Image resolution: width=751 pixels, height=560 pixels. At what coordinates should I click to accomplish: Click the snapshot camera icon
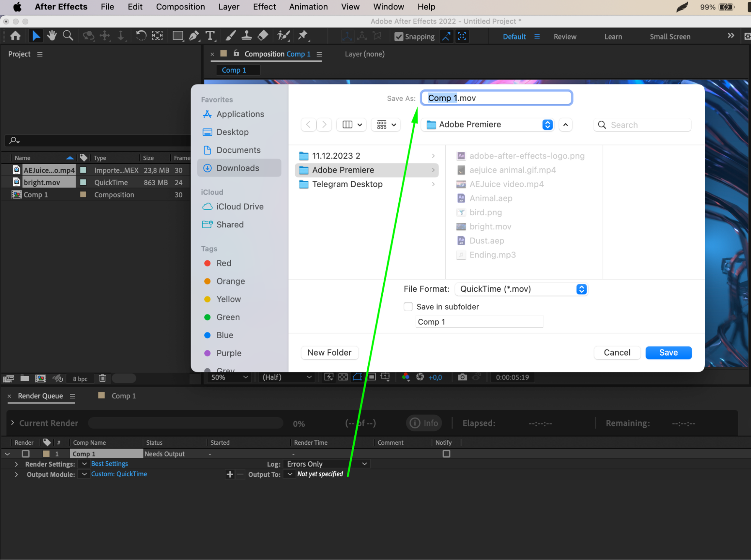tap(462, 377)
